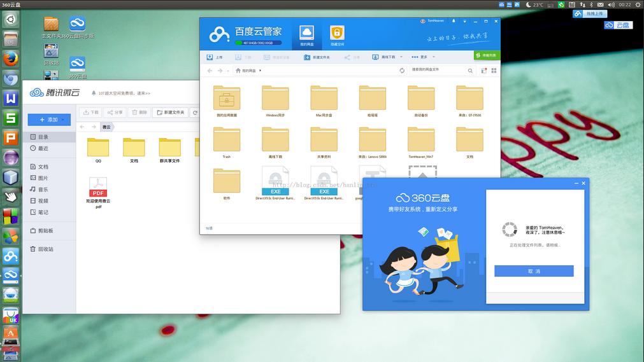Open Ubuntu Dash home launcher icon
Screen dimensions: 644x362
click(11, 19)
